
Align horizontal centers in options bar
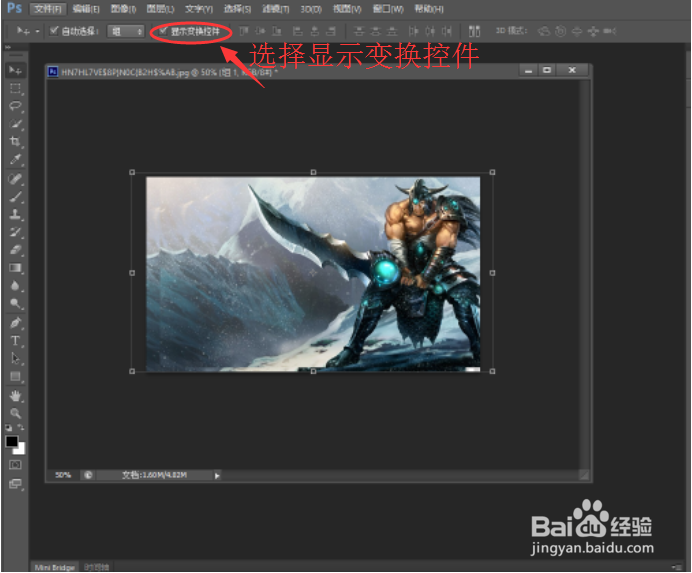tap(315, 31)
